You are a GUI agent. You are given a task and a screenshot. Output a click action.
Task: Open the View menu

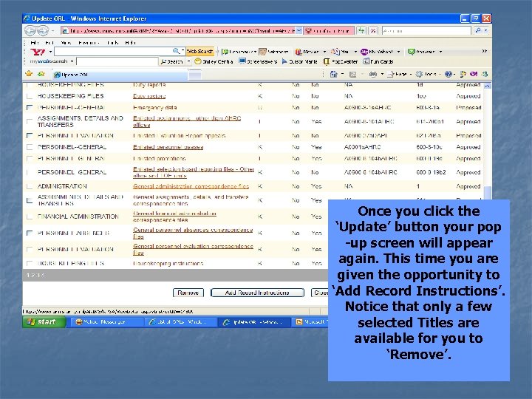(66, 42)
